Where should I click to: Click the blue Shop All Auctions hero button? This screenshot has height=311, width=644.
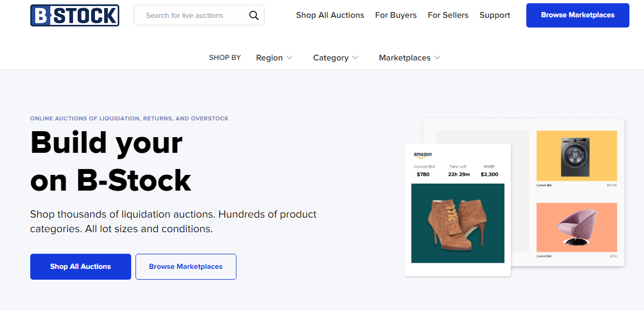[x=80, y=267]
